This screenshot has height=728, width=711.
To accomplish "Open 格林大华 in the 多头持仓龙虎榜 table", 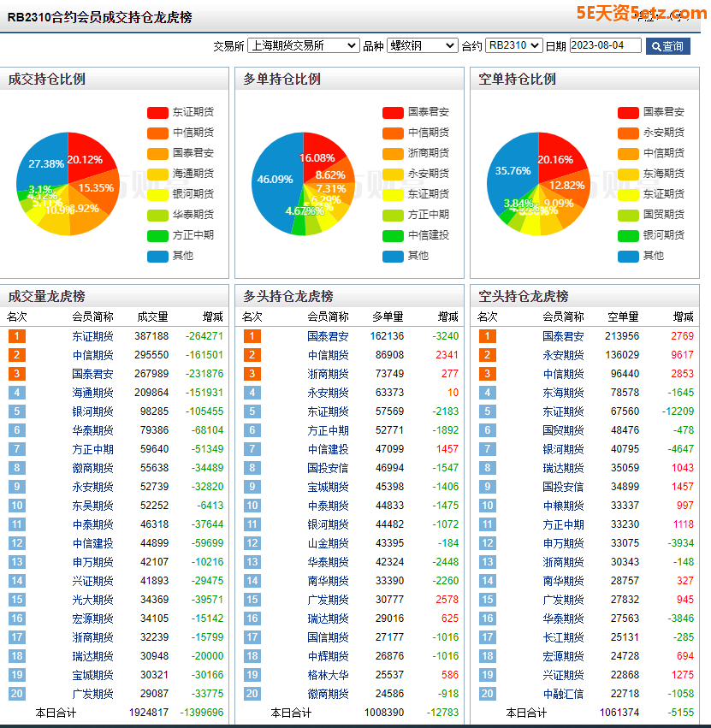I will point(328,675).
